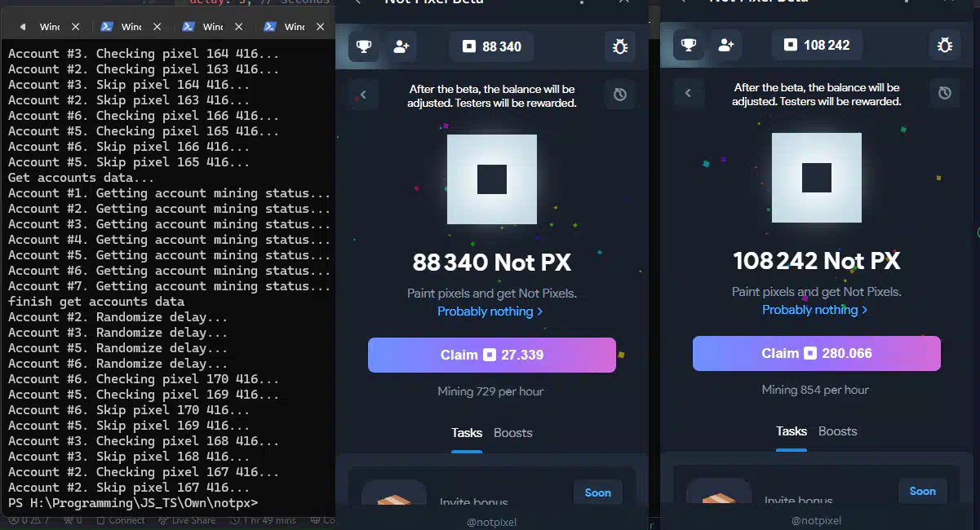Open 'Probably nothing' link in left window
Viewport: 980px width, 530px height.
click(490, 311)
